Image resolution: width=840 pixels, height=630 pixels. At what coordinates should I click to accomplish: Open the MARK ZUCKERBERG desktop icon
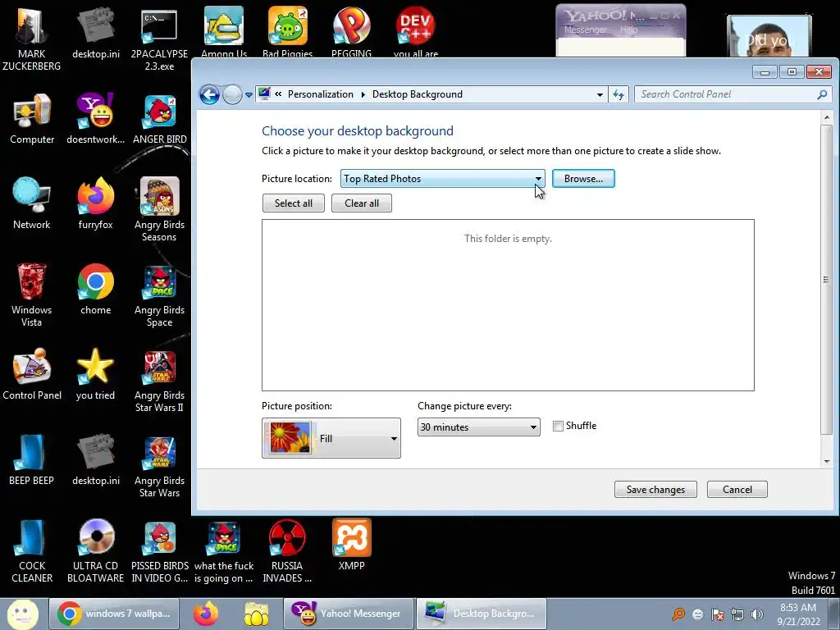[x=32, y=38]
